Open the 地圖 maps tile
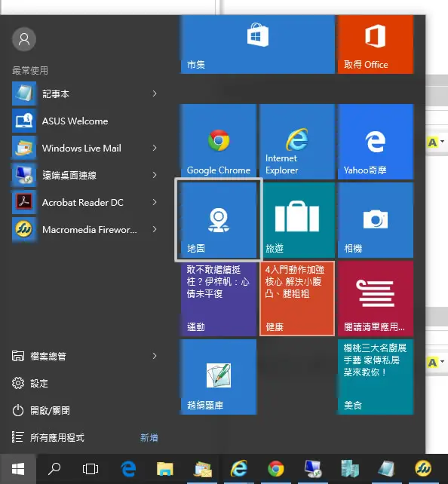Screen dimensions: 448x484 218,220
